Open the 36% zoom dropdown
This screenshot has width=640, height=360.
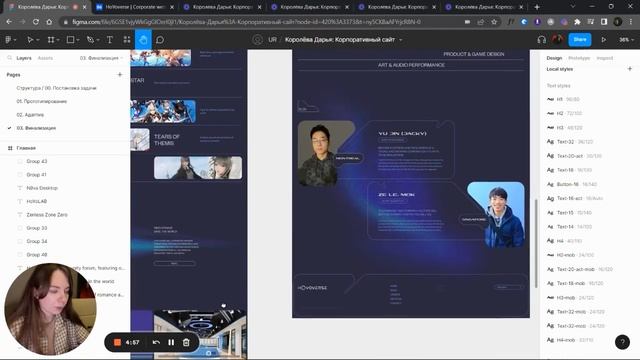[626, 40]
